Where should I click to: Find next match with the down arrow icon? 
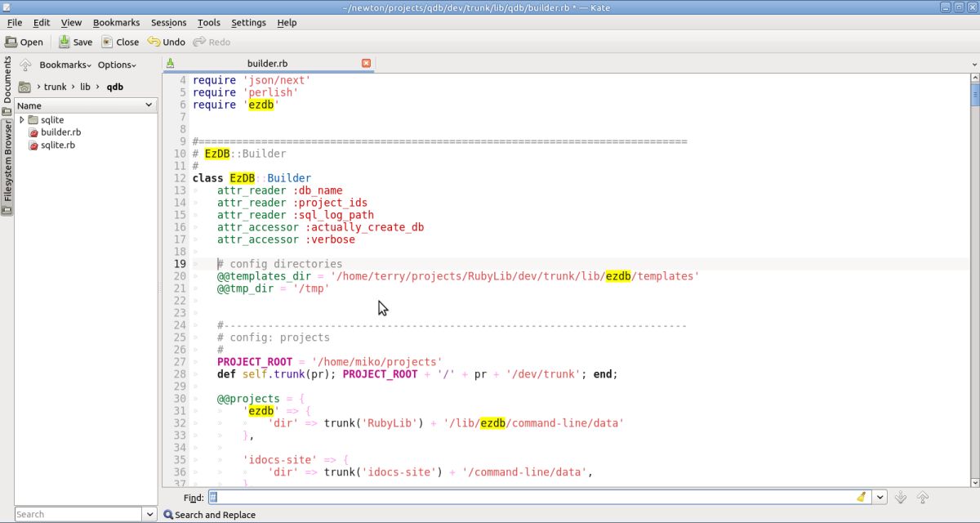[x=901, y=497]
